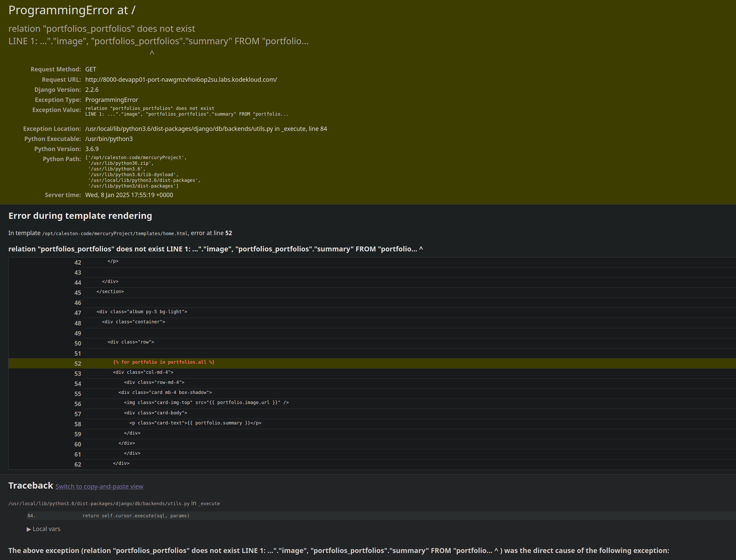Expand the Local vars disclosure triangle
This screenshot has width=736, height=560.
point(29,529)
